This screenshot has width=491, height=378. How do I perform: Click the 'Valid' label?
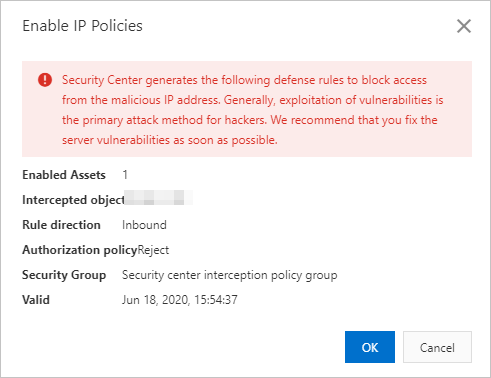click(x=36, y=300)
